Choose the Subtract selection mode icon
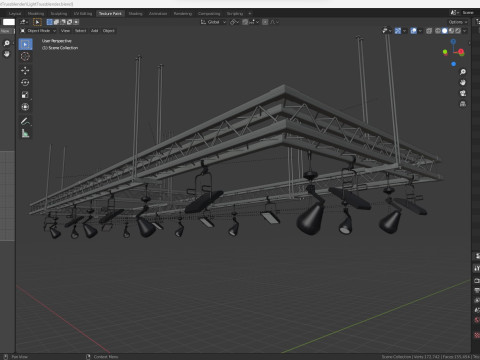This screenshot has width=480, height=360. pyautogui.click(x=63, y=22)
